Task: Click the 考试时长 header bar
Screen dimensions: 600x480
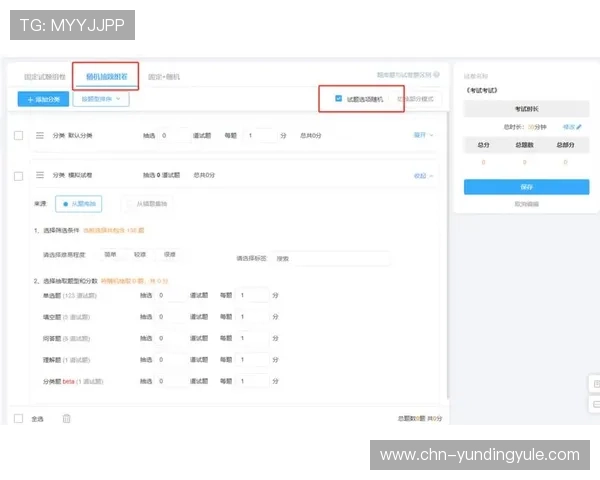Action: click(x=527, y=109)
